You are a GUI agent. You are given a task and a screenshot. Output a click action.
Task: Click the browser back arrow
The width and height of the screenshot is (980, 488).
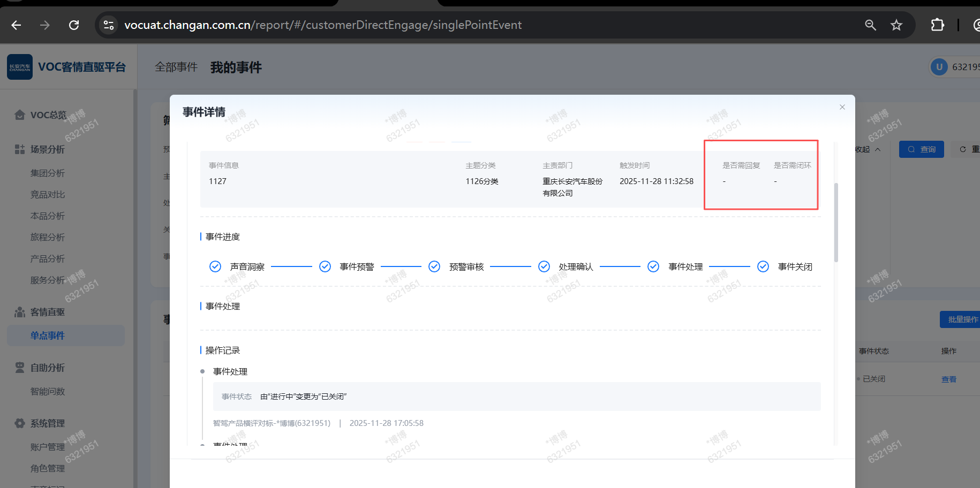coord(16,25)
